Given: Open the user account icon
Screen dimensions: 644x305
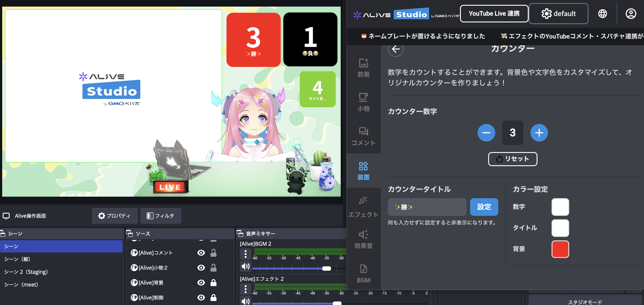Looking at the screenshot, I should (631, 13).
